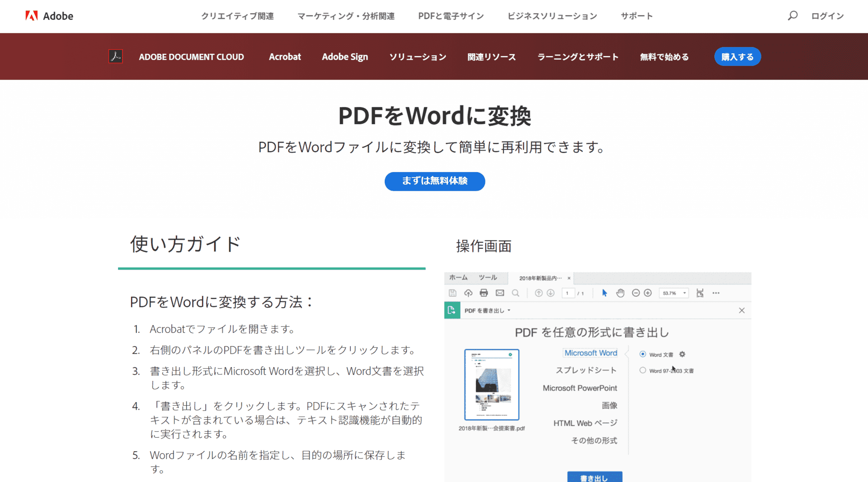Switch to the ツール tab in Acrobat
Image resolution: width=868 pixels, height=482 pixels.
pos(488,277)
